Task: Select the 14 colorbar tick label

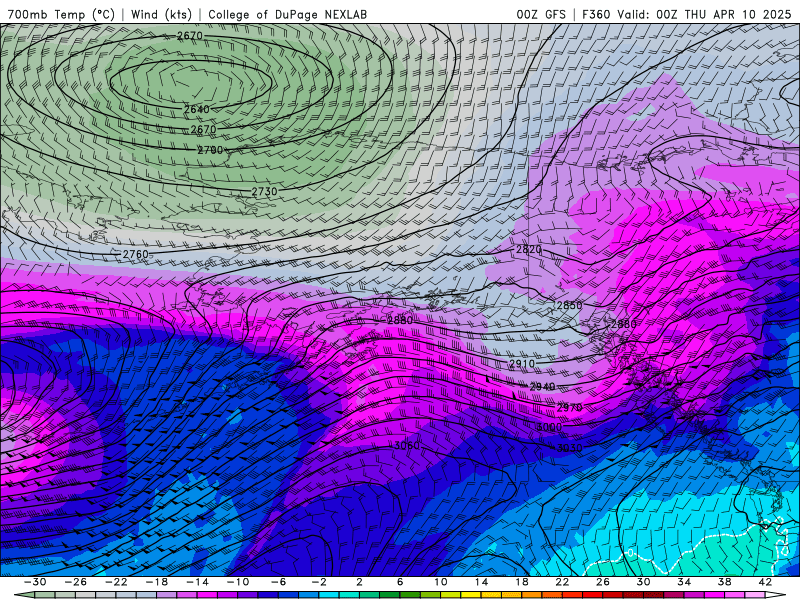Action: [x=481, y=582]
